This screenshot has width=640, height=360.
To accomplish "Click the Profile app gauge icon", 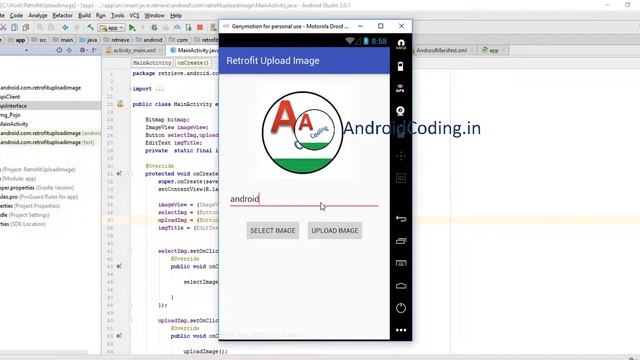I will [177, 27].
